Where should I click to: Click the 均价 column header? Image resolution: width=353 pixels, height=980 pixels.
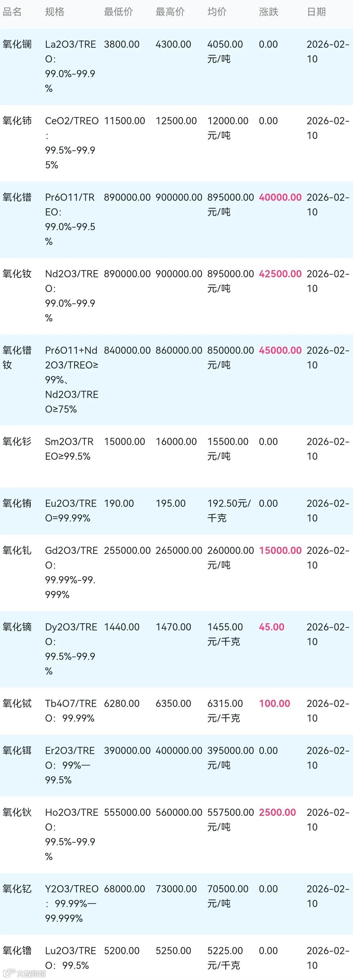tap(217, 12)
